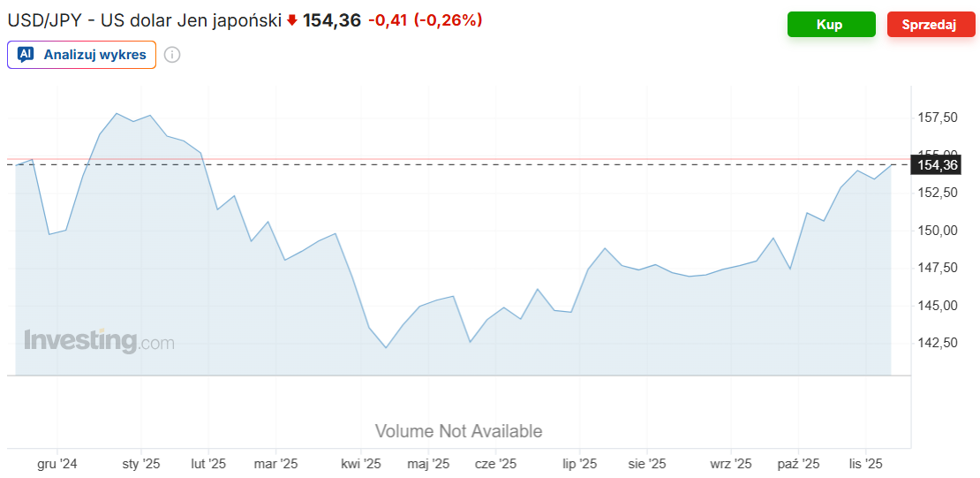Click the current price label 154,36 on axis
Viewport: 980px width, 478px height.
pos(938,164)
